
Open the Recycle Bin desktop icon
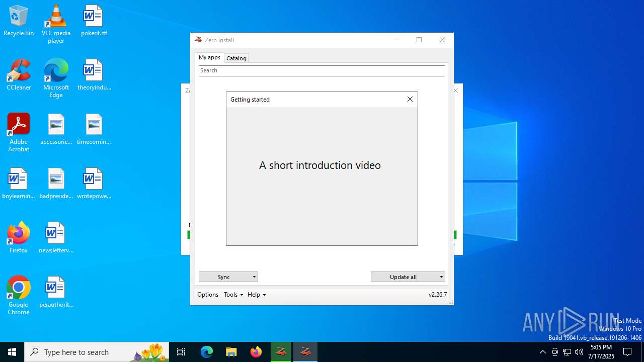[19, 21]
